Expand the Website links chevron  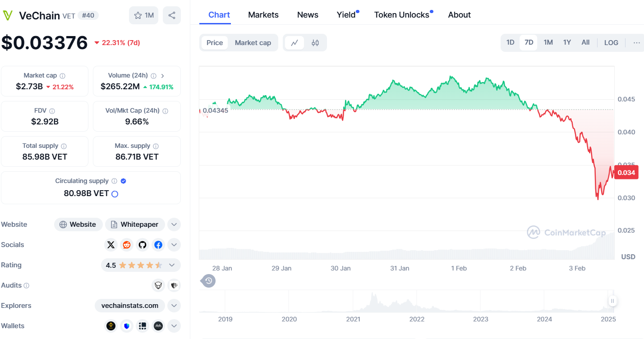[174, 224]
